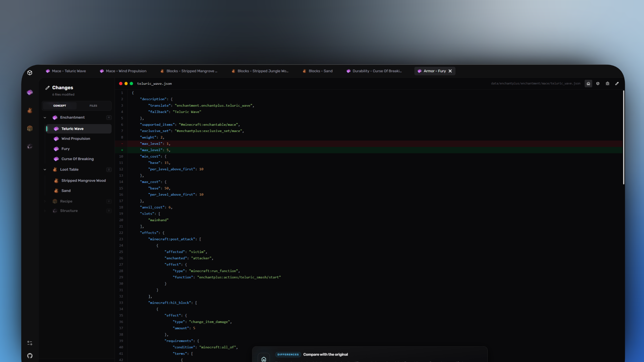Click the yellow dot on the teluric_wave.json header

click(126, 83)
